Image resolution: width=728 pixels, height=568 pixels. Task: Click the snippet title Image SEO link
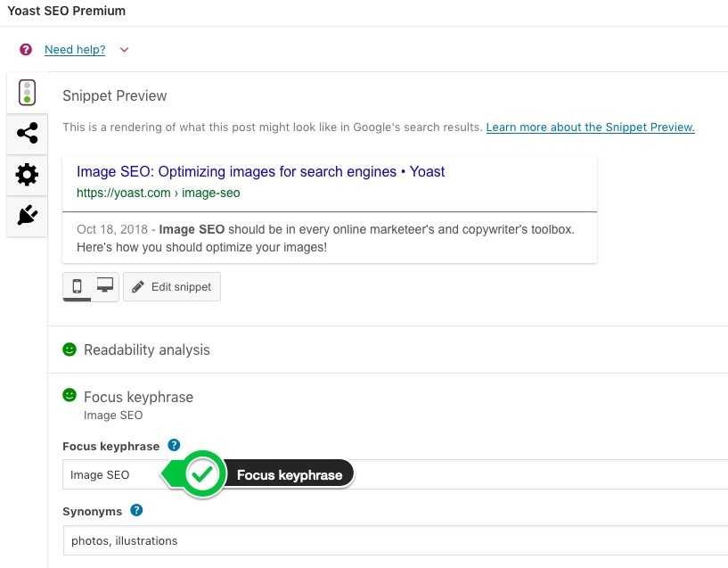[260, 171]
